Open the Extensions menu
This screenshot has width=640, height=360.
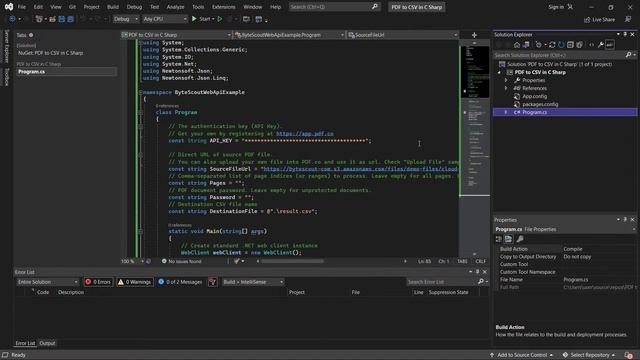point(224,7)
